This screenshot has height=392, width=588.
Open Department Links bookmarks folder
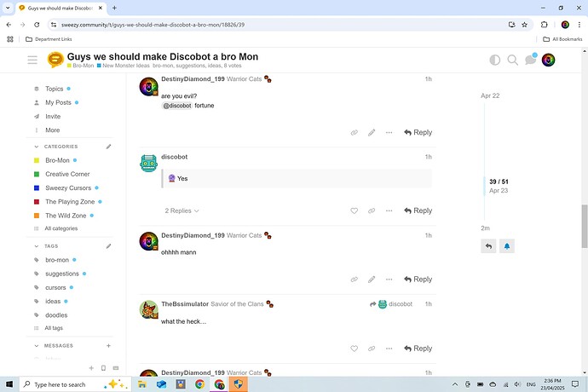click(49, 39)
